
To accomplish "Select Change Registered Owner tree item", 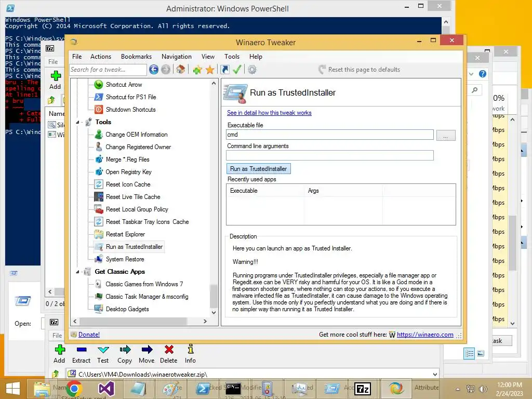I will coord(138,147).
